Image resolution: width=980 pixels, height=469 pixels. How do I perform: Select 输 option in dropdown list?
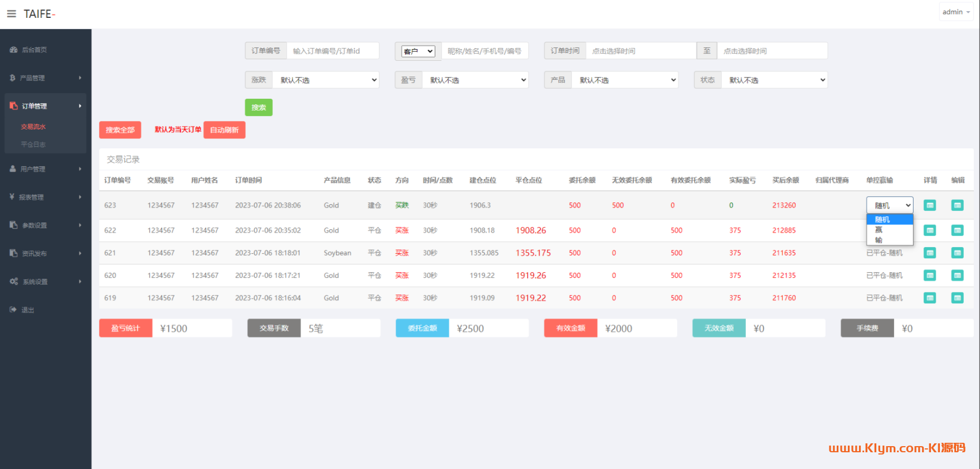click(x=890, y=240)
